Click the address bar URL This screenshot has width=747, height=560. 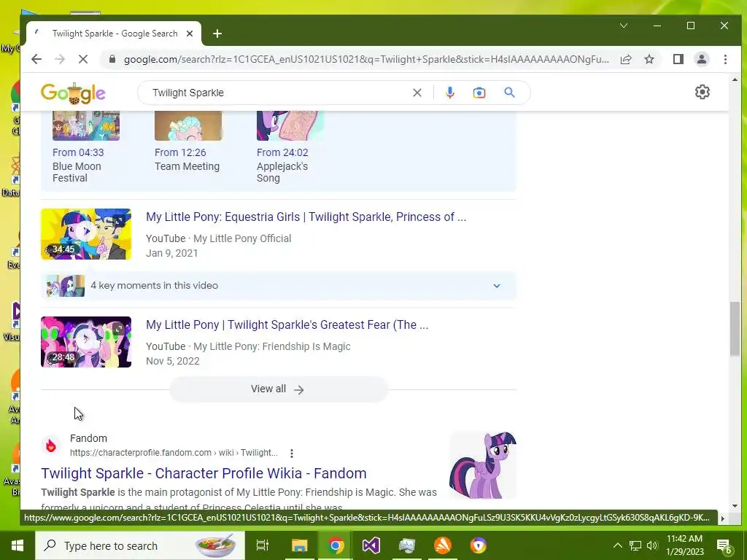[x=366, y=60]
